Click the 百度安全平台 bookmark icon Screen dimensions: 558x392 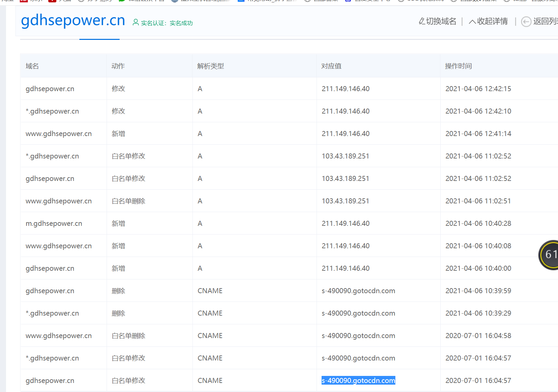[x=347, y=1]
